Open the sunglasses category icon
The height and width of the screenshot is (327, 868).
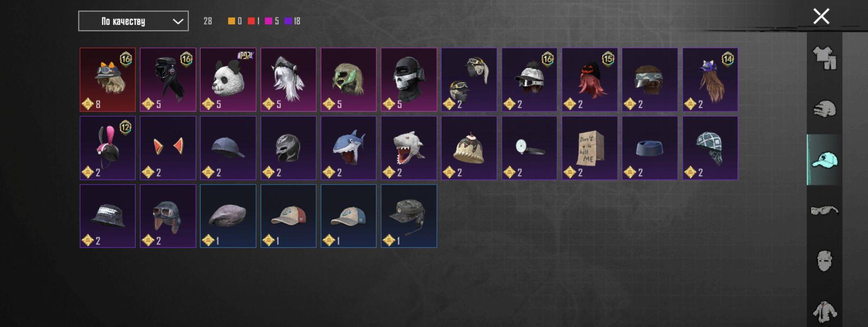pyautogui.click(x=825, y=210)
